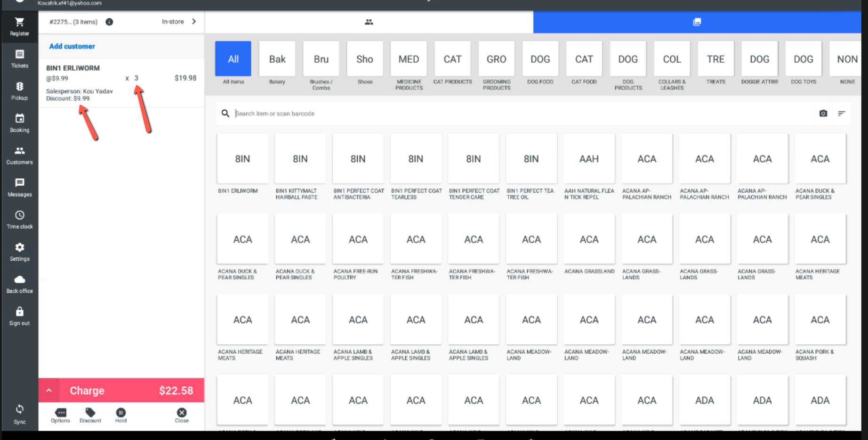Viewport: 868px width, 440px height.
Task: Expand the Charge details arrow
Action: (48, 391)
